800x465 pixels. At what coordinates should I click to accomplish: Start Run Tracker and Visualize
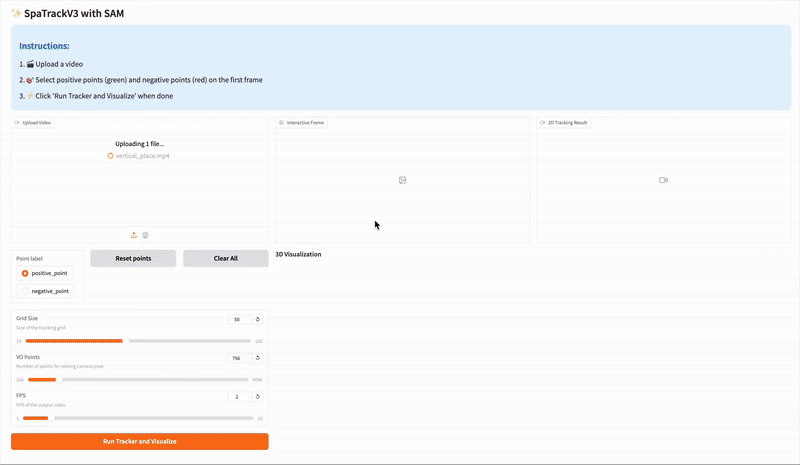click(x=139, y=441)
